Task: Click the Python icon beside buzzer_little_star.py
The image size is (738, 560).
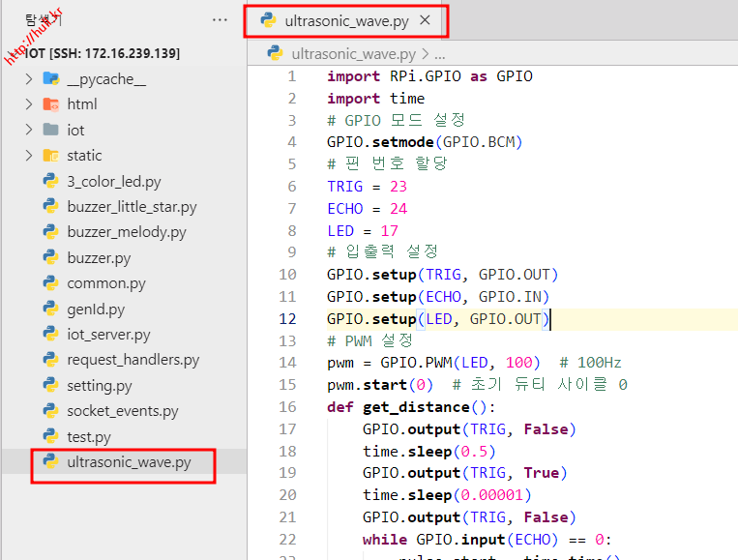Action: click(x=50, y=207)
